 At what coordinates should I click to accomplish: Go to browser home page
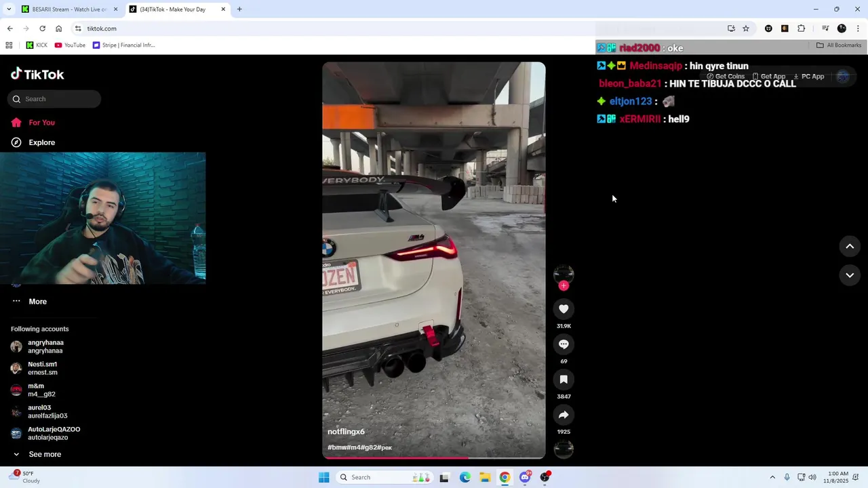pos(58,28)
